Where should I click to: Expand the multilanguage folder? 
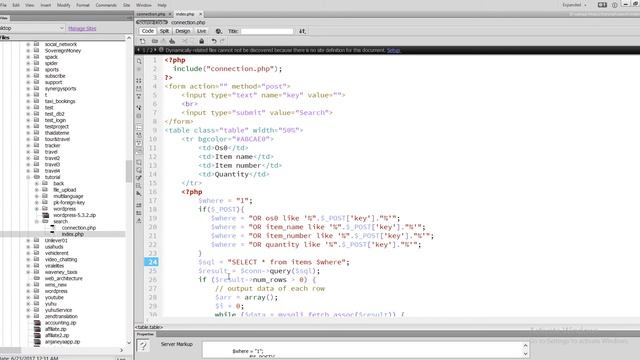37,196
